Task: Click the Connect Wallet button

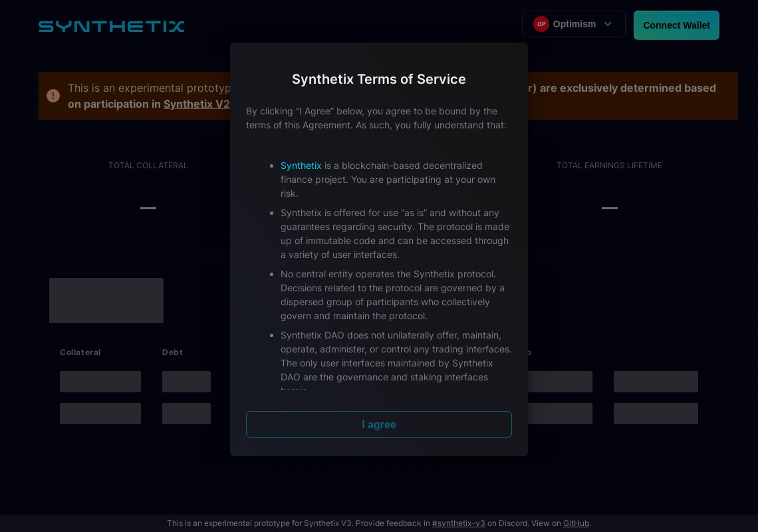Action: 676,25
